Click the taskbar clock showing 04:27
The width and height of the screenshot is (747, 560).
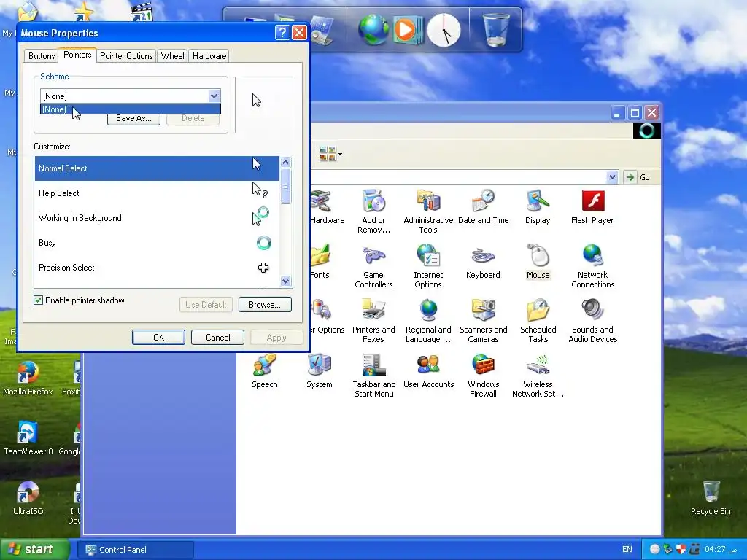pos(720,549)
